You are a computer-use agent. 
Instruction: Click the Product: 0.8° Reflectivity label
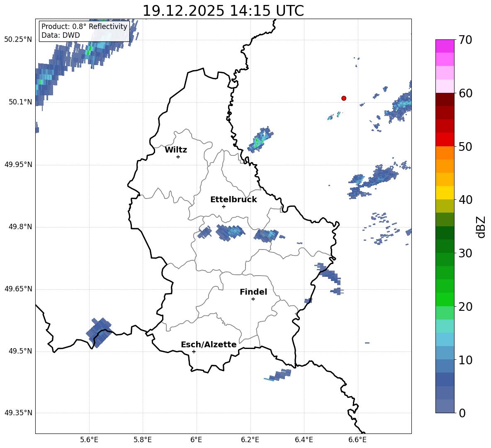pos(84,26)
